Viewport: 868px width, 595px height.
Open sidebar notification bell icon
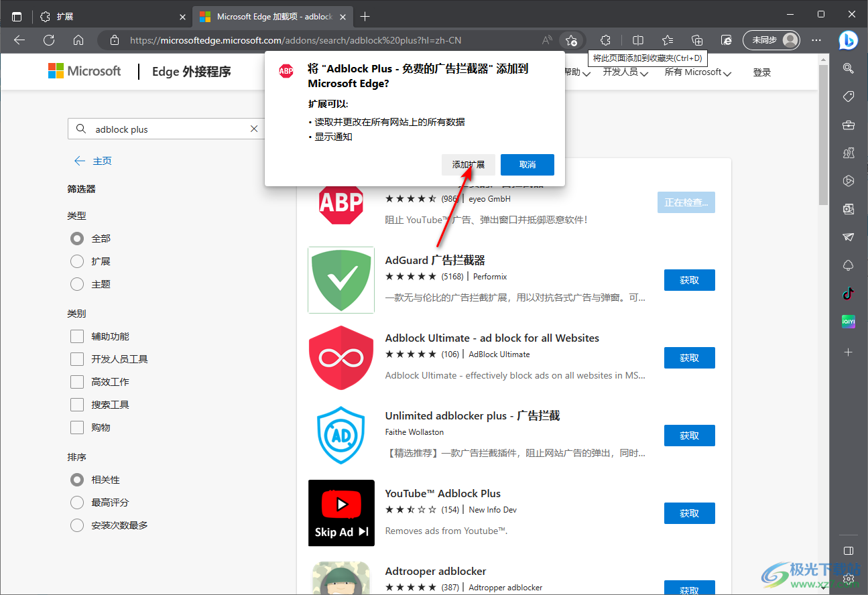[848, 265]
